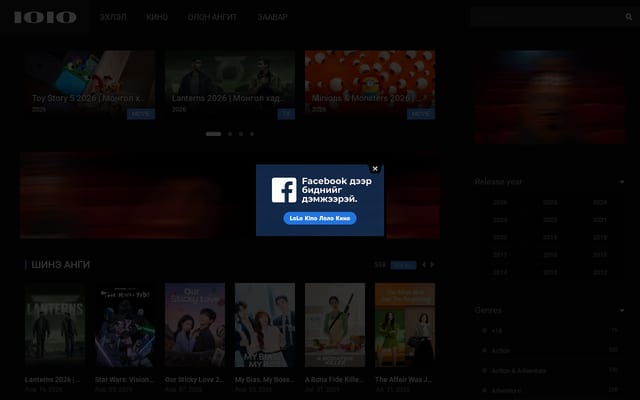The height and width of the screenshot is (400, 640).
Task: Open the Our Sticky Love poster
Action: (x=195, y=325)
